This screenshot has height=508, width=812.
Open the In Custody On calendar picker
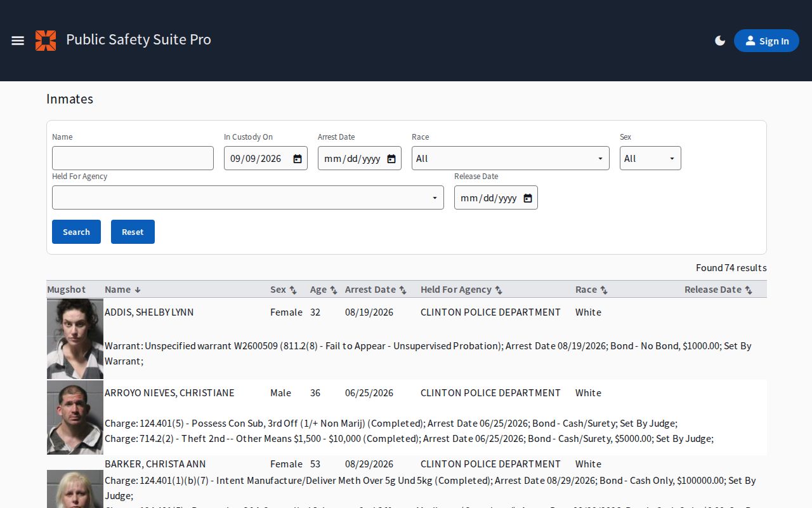pyautogui.click(x=298, y=159)
